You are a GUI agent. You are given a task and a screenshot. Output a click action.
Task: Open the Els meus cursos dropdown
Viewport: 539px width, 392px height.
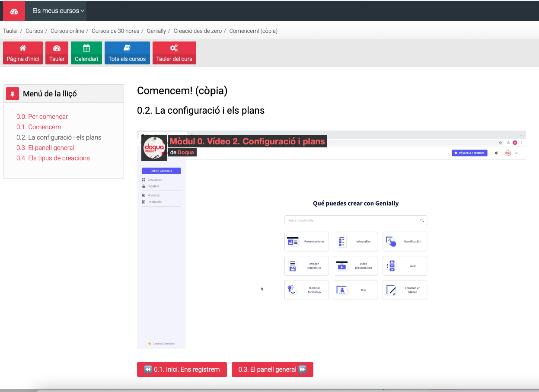pos(58,11)
